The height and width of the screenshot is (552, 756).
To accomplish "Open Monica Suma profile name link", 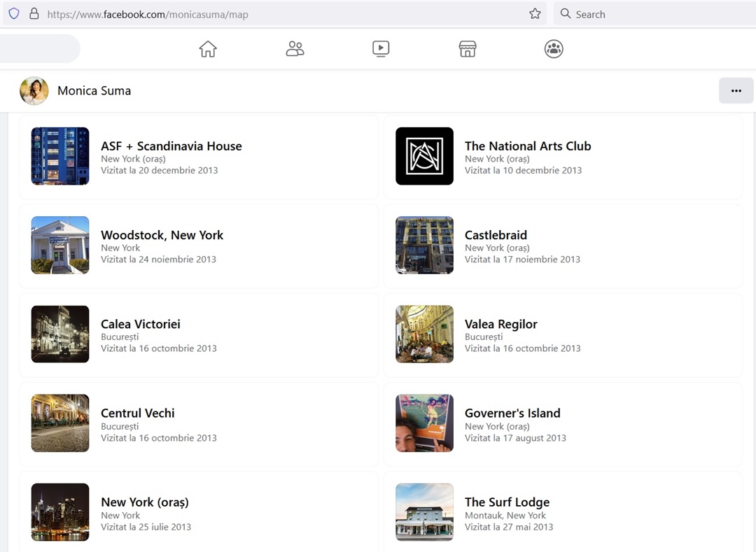I will pos(94,91).
